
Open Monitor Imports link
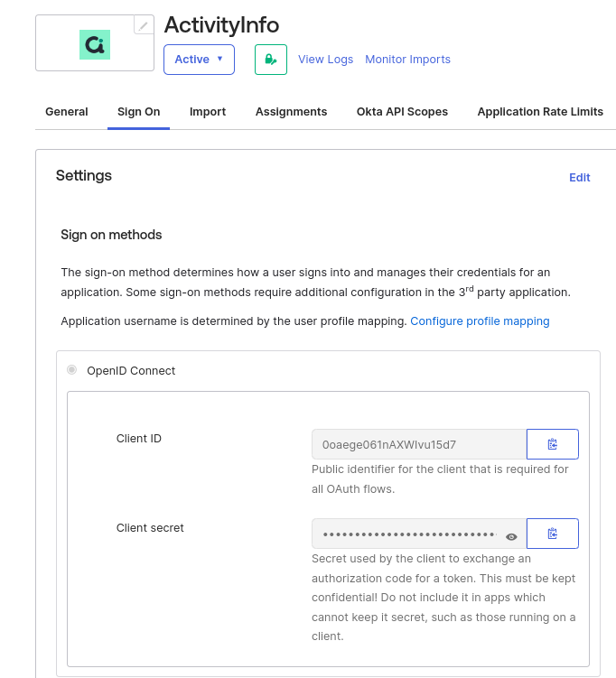[407, 60]
